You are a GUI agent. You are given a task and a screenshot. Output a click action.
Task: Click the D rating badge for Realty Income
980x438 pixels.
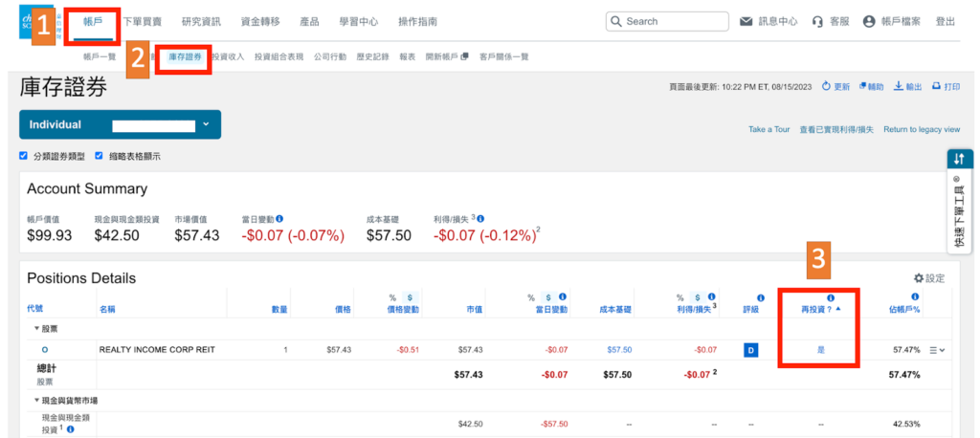751,350
